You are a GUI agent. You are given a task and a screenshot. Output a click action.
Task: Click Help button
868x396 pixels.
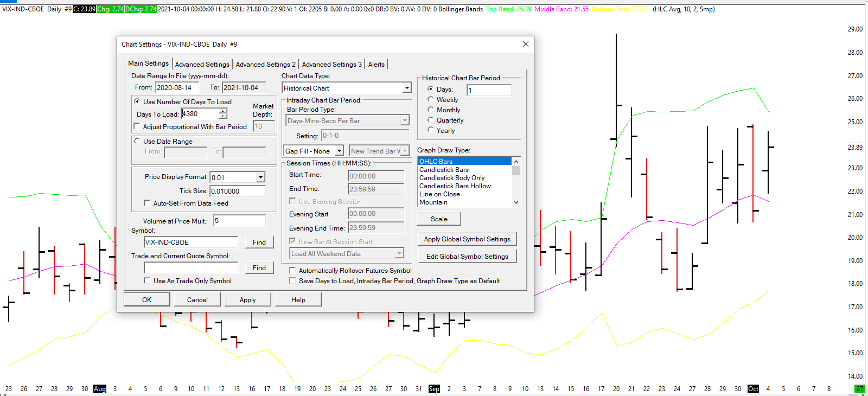point(298,299)
